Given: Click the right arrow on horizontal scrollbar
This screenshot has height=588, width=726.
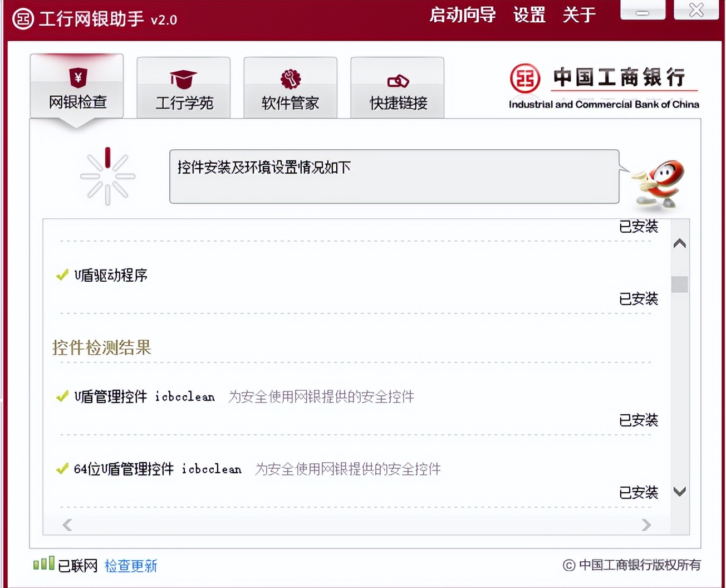Looking at the screenshot, I should (x=646, y=525).
